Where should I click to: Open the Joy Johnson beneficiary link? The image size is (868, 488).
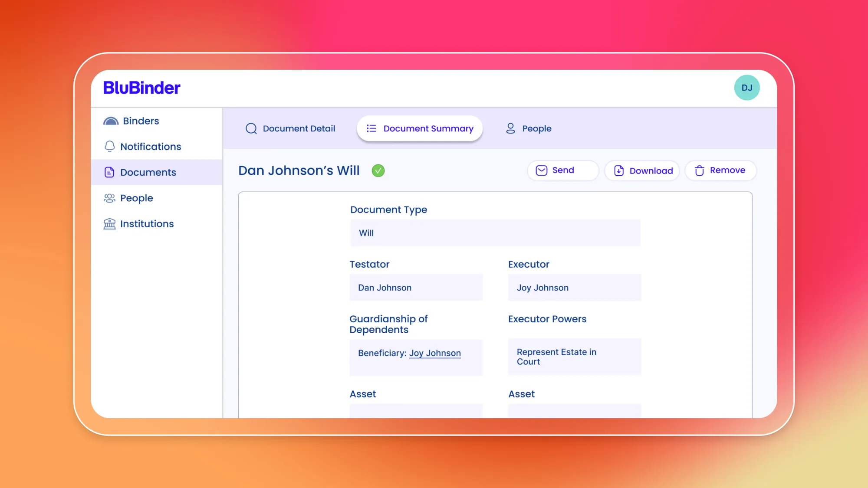coord(435,353)
